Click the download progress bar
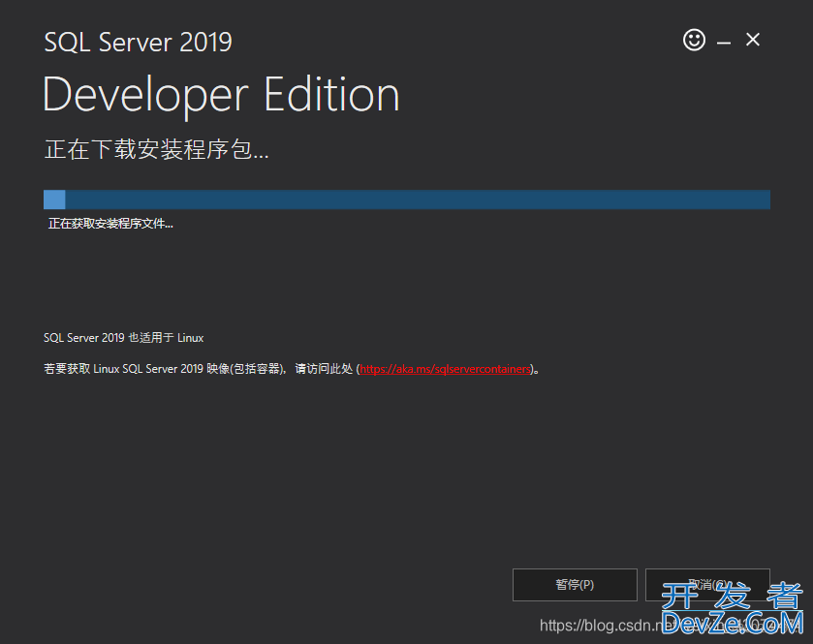This screenshot has width=813, height=644. [x=407, y=199]
